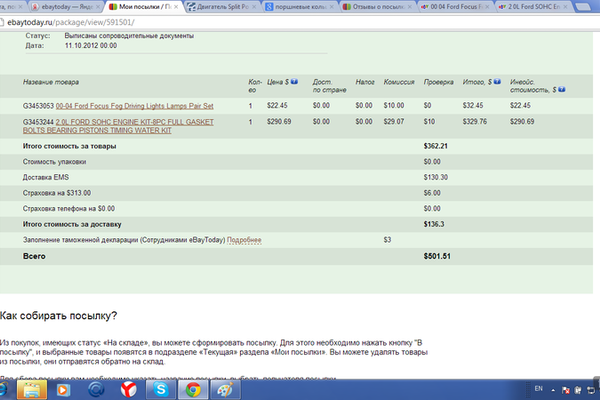The height and width of the screenshot is (400, 600).
Task: Click the Подробнее link
Action: click(x=244, y=240)
